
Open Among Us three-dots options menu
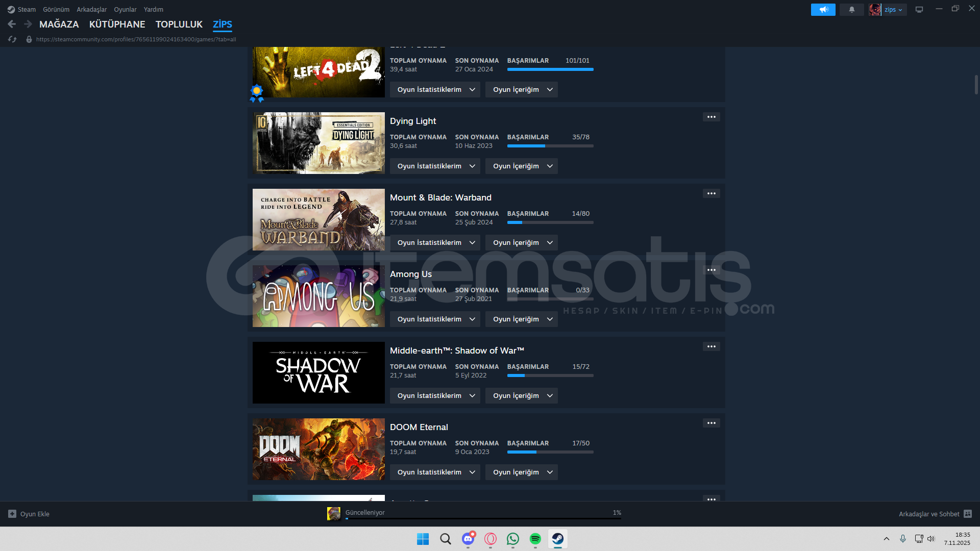(711, 270)
